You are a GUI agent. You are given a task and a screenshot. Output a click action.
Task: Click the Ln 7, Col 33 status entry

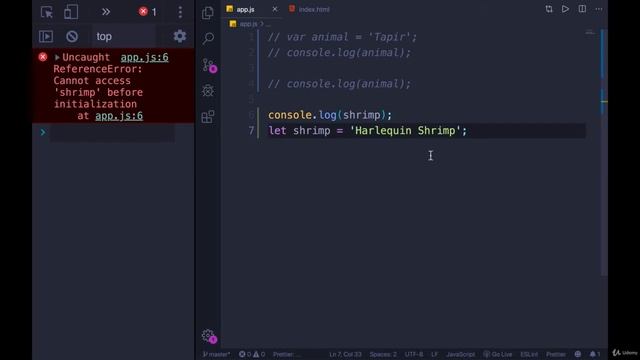[x=345, y=354]
